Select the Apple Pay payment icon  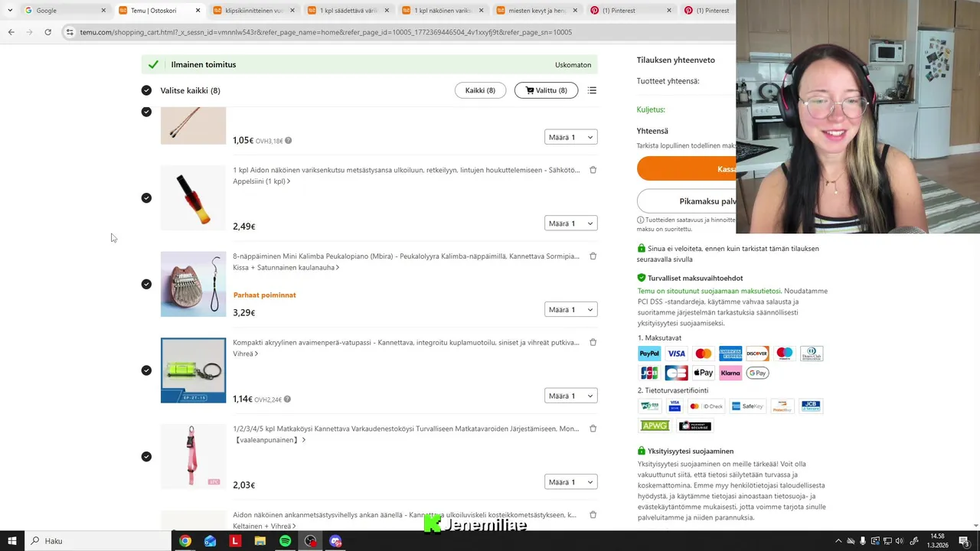click(703, 373)
